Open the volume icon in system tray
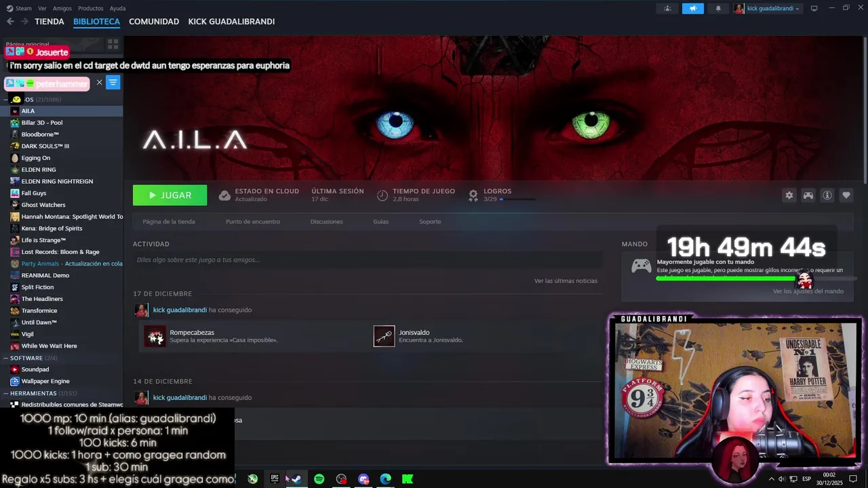Screen dimensions: 868x488 782,479
